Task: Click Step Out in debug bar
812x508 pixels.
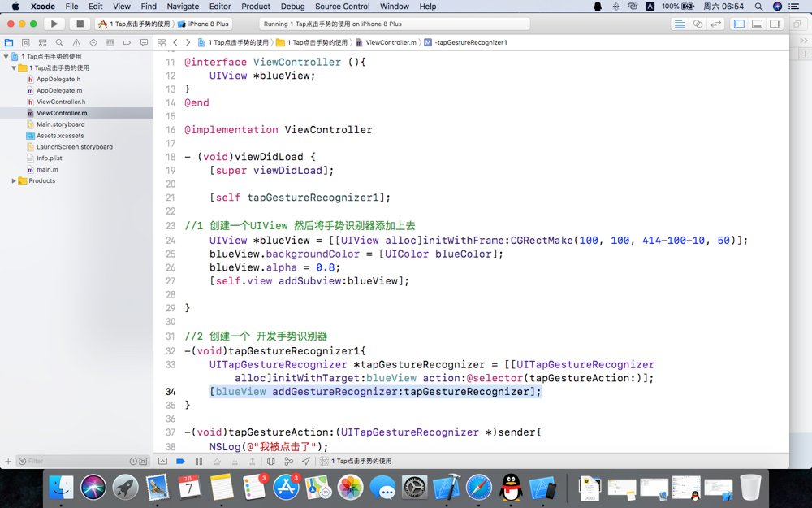Action: 253,461
